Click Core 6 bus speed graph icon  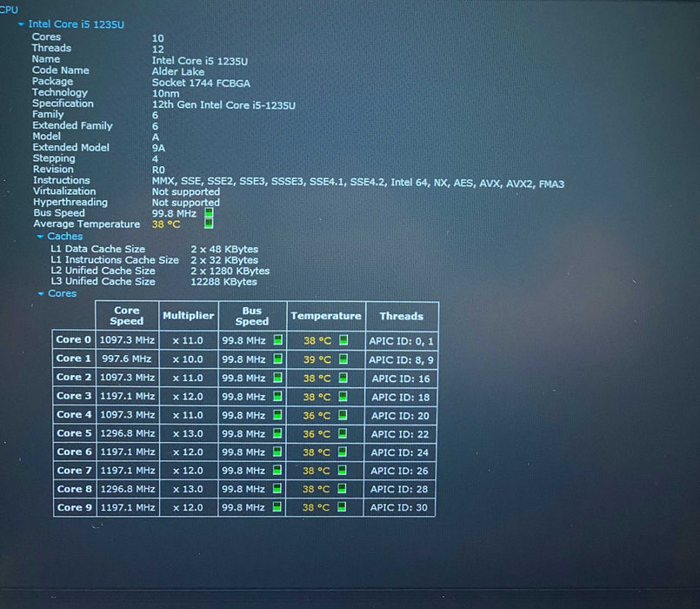click(x=277, y=452)
